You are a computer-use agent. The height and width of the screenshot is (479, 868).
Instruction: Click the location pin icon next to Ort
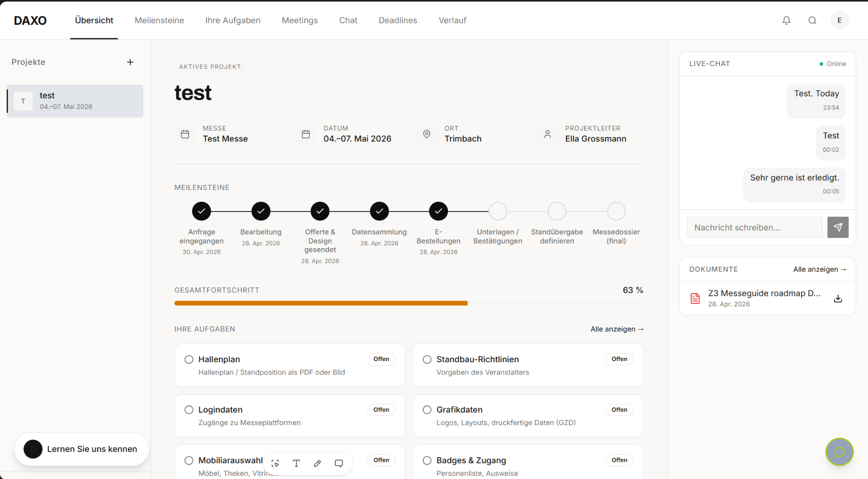(x=427, y=134)
